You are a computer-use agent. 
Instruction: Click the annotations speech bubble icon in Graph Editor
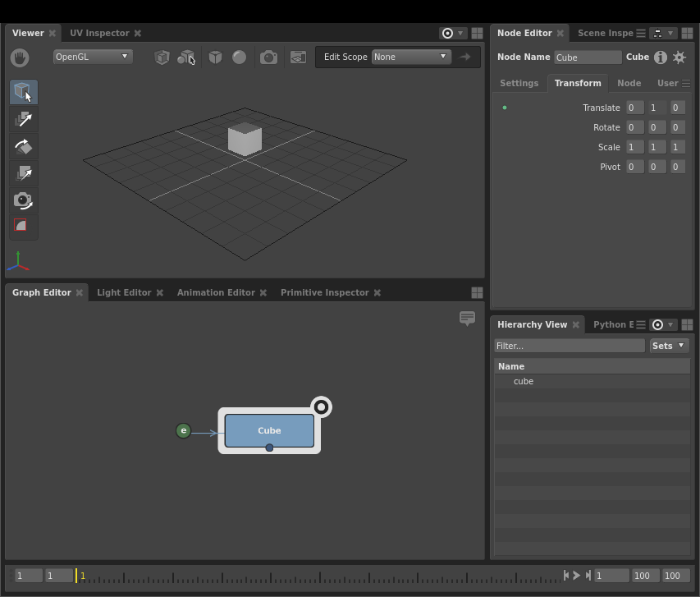point(468,319)
